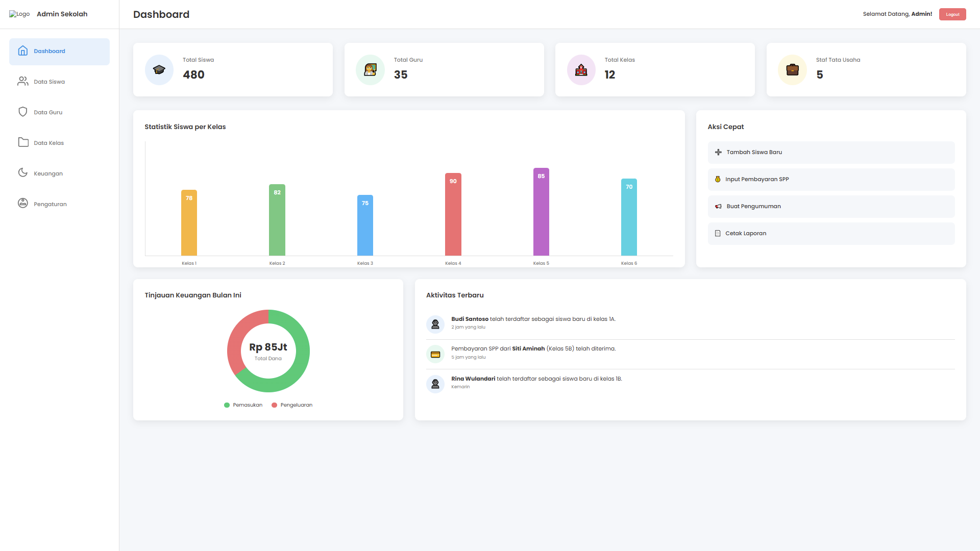This screenshot has height=551, width=980.
Task: Click the briefcase Staf Tata Usaha icon
Action: [x=792, y=70]
